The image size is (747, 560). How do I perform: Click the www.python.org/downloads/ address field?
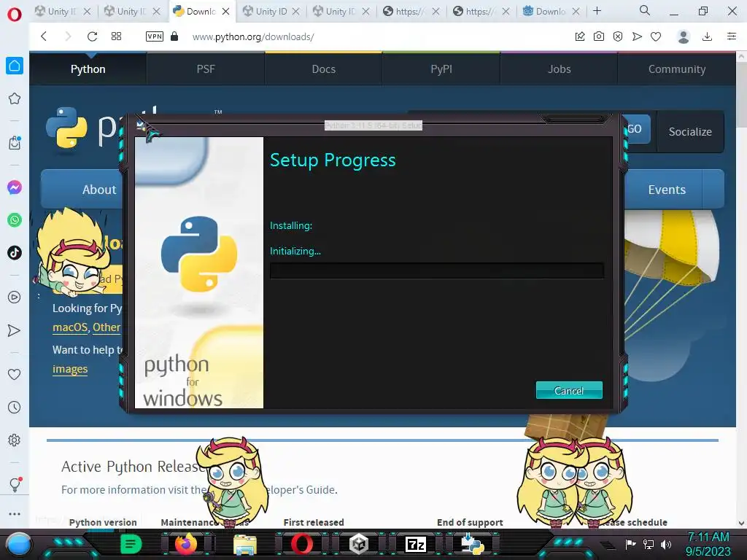coord(253,36)
